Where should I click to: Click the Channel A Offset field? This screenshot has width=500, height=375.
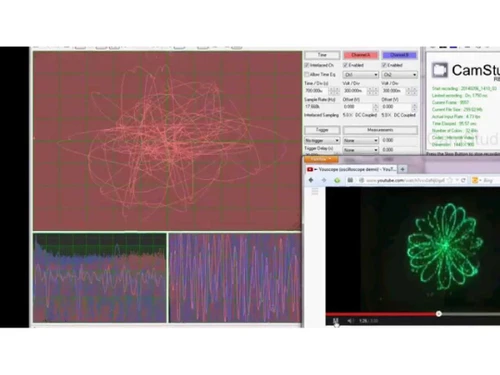(358, 107)
